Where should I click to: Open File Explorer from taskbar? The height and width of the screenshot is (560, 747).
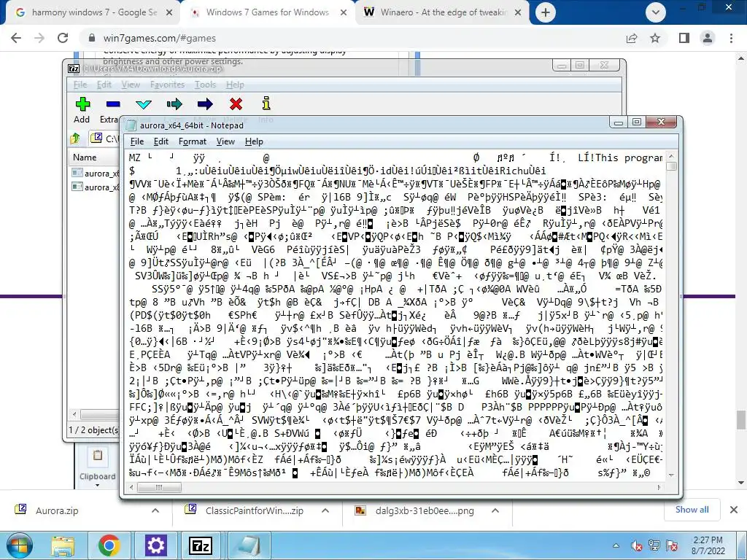click(63, 546)
